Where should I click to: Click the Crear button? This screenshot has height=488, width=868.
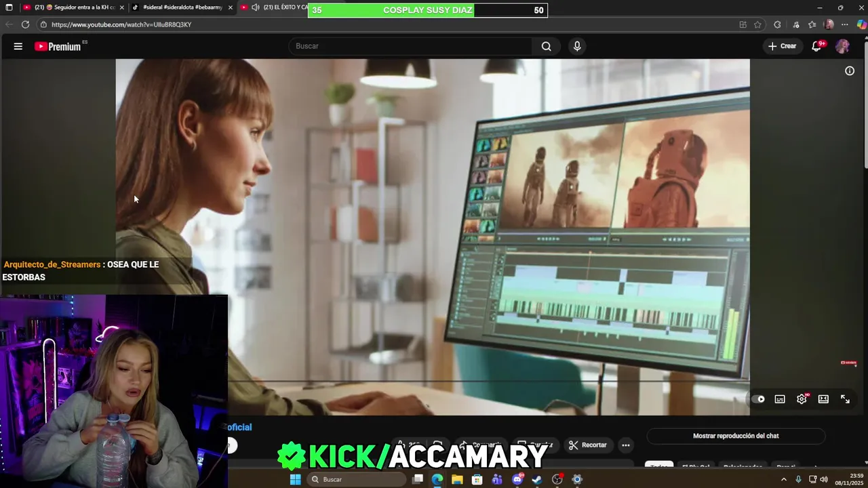pos(782,46)
